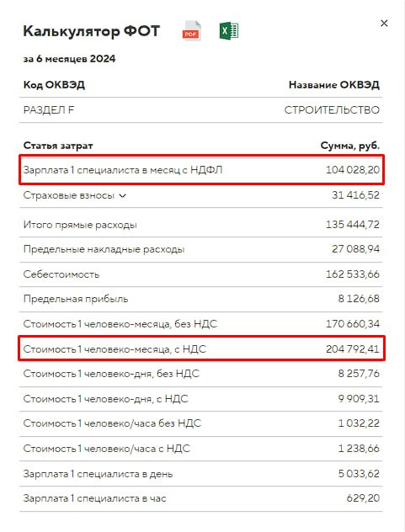Viewport: 405px width, 532px height.
Task: Click the Стоимость 1 человеко-дня, без НДС row
Action: [201, 374]
